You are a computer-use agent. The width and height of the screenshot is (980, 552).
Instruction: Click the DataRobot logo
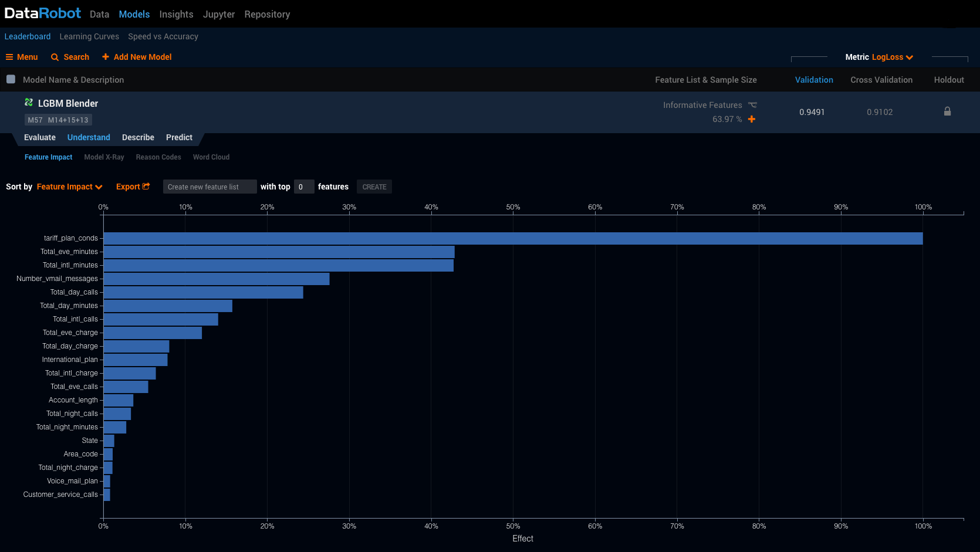point(43,13)
